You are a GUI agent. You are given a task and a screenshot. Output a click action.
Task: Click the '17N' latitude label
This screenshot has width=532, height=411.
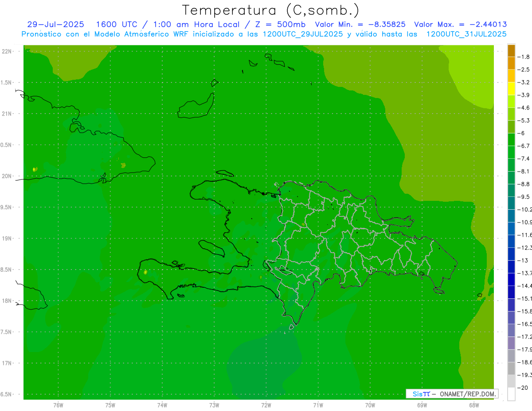click(x=8, y=363)
